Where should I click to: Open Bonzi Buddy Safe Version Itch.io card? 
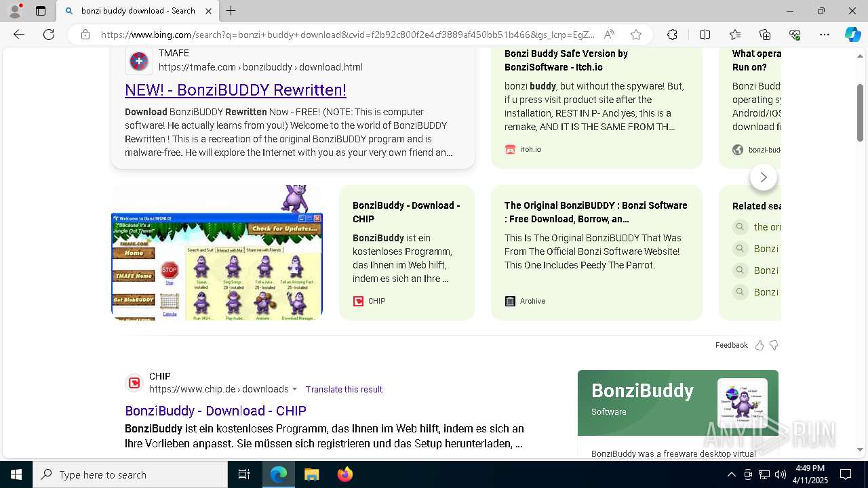point(597,108)
